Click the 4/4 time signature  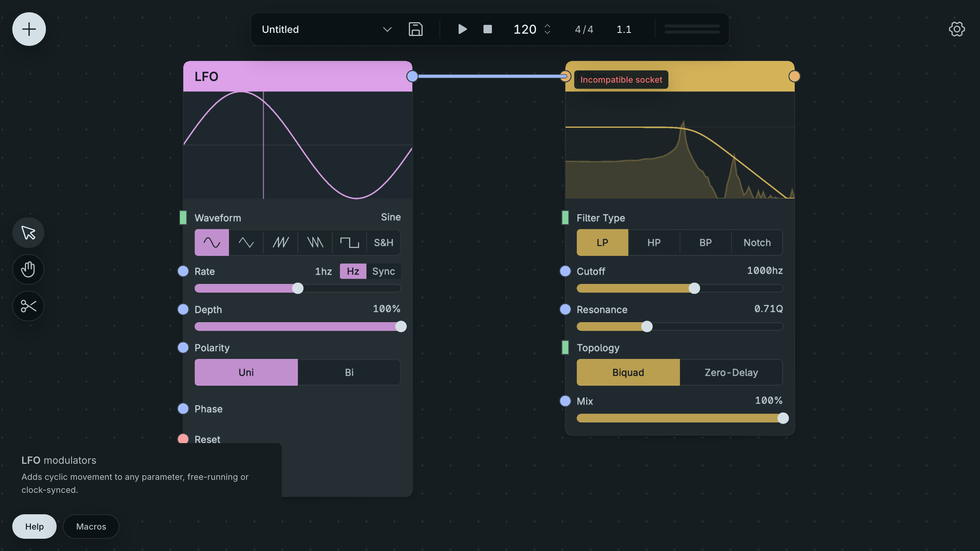pyautogui.click(x=584, y=29)
